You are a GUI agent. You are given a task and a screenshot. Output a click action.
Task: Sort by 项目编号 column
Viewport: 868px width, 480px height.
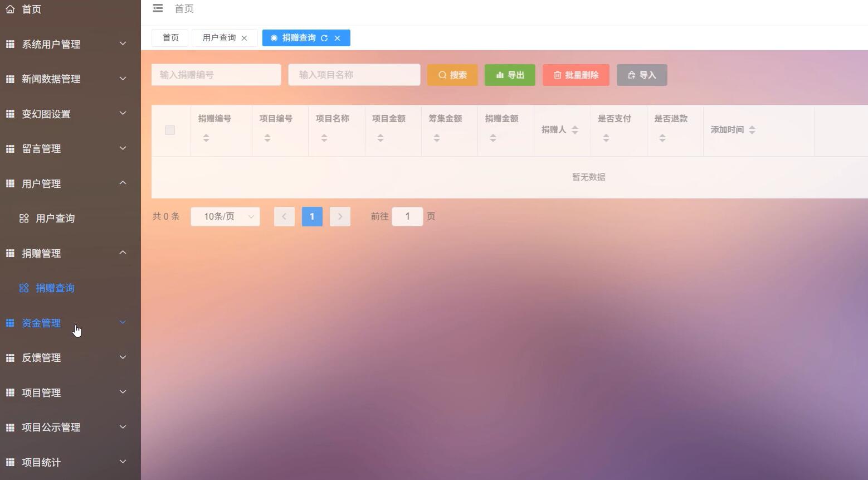click(x=267, y=138)
